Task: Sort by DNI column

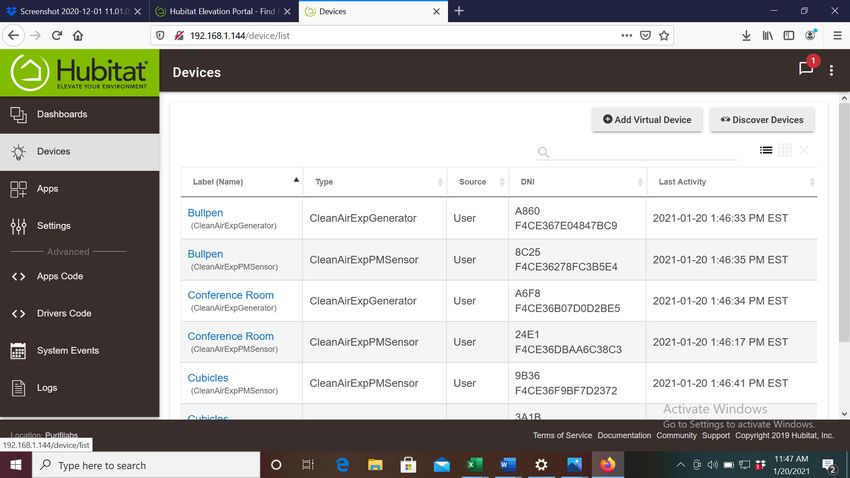Action: (577, 182)
